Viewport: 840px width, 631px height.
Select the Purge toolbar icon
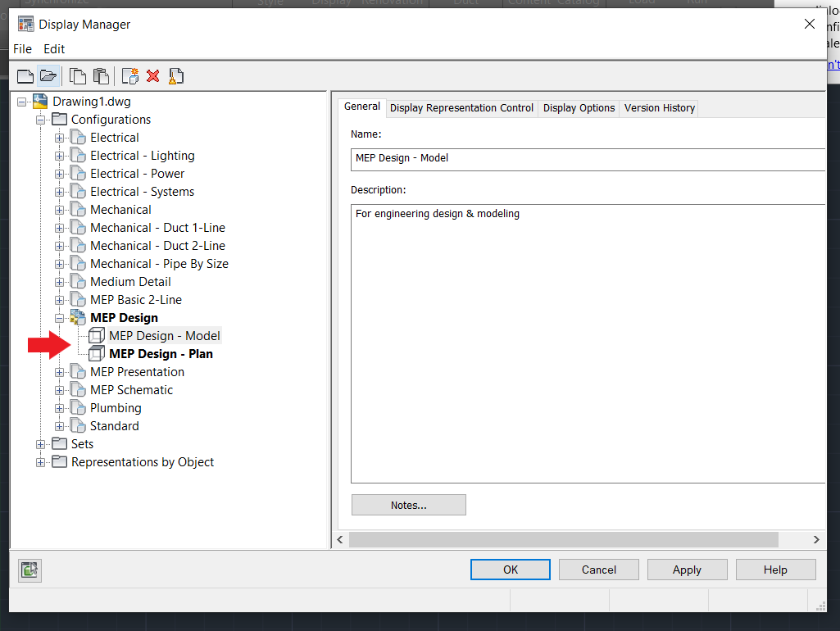175,75
